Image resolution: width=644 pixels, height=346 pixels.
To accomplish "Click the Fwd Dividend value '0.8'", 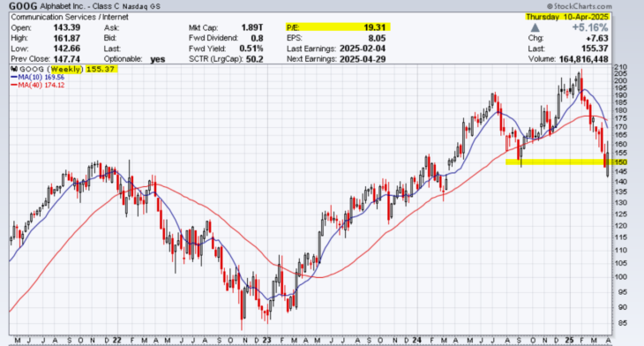I will coord(257,38).
